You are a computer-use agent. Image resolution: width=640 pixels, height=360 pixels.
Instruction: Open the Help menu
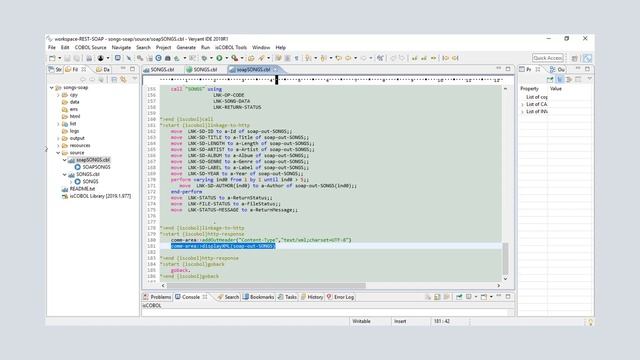[x=281, y=48]
